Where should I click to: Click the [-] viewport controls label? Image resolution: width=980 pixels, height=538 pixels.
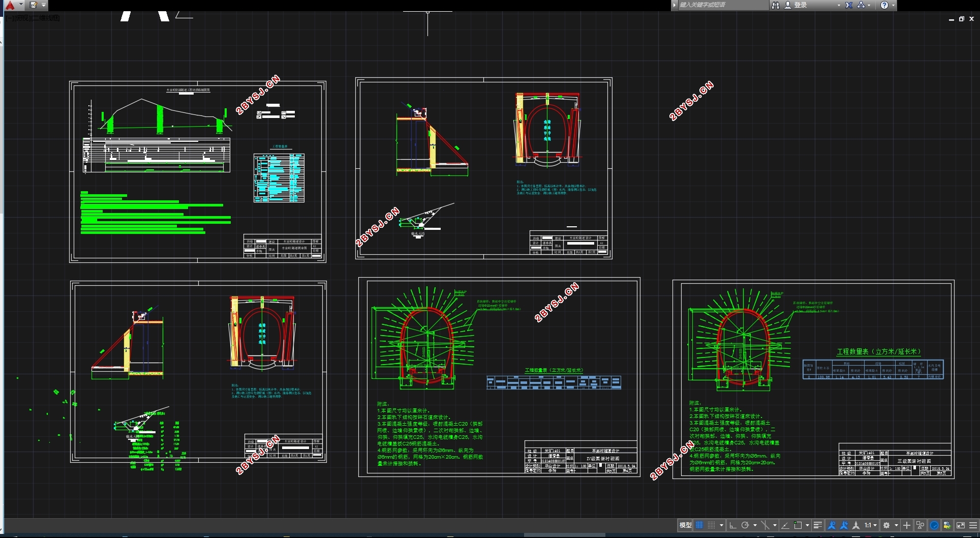pyautogui.click(x=10, y=18)
